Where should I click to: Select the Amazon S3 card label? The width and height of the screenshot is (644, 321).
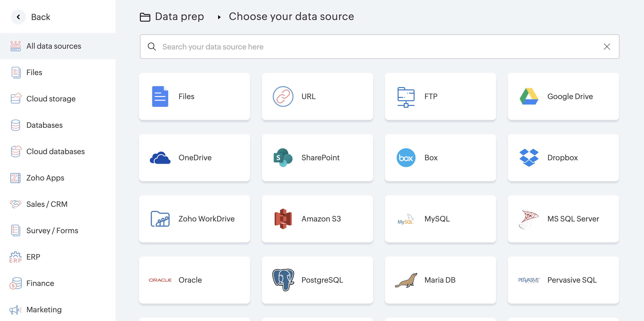pyautogui.click(x=321, y=219)
